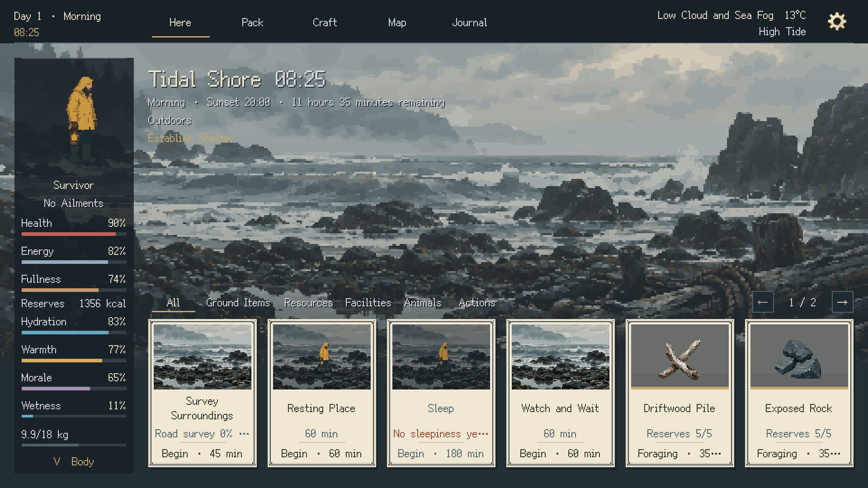
Task: Begin the 45 min Survey Surroundings action
Action: pos(202,454)
